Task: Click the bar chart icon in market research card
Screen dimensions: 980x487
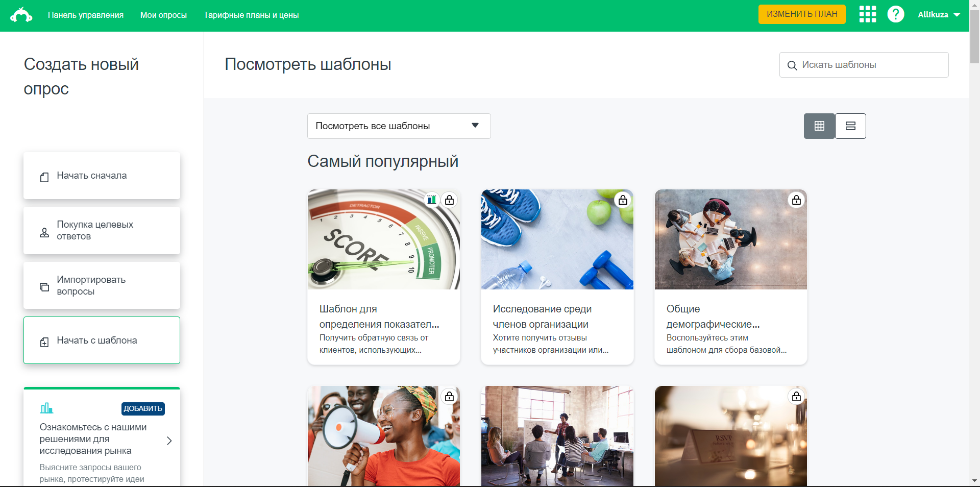Action: [x=46, y=408]
